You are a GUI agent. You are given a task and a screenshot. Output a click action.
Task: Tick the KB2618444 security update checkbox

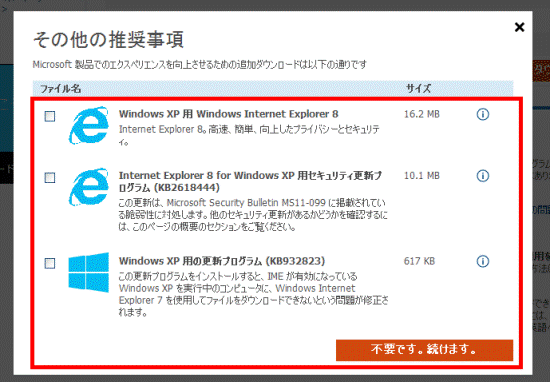pyautogui.click(x=50, y=177)
